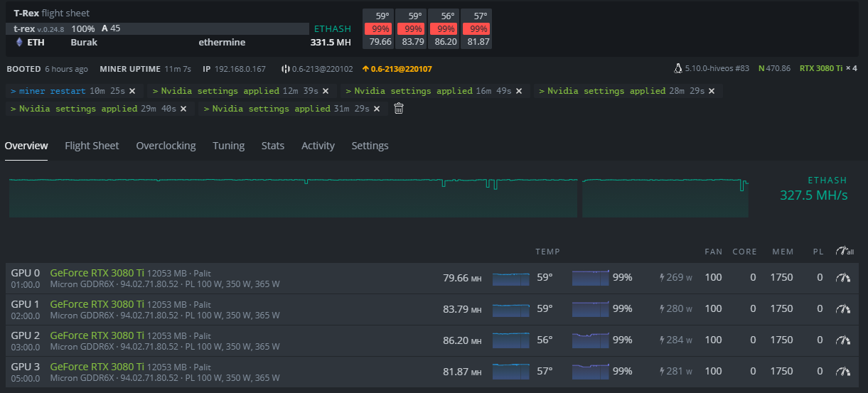Screen dimensions: 868x393
Task: Click the Burak wallet name
Action: [x=84, y=43]
